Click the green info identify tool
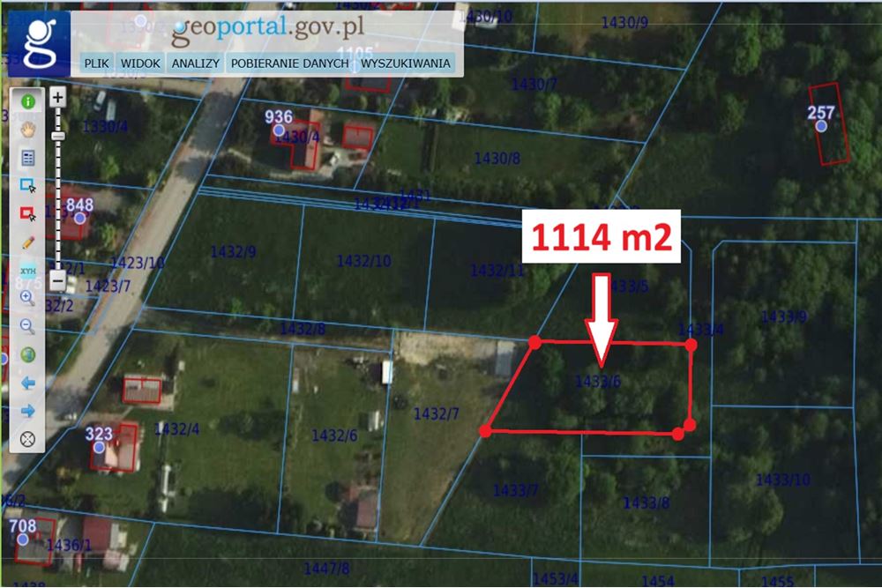Viewport: 882px width, 588px height. pyautogui.click(x=27, y=101)
